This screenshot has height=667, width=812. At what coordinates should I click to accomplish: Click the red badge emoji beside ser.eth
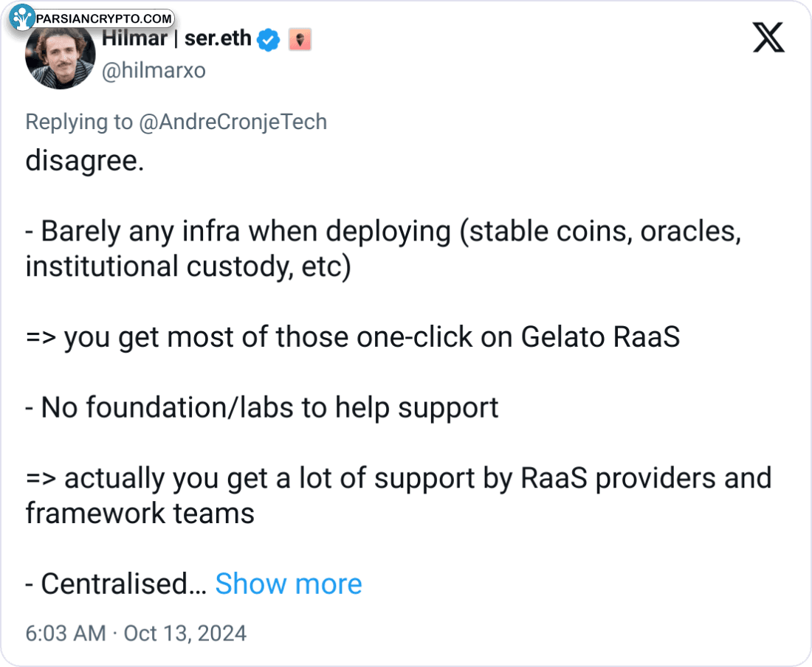click(300, 40)
